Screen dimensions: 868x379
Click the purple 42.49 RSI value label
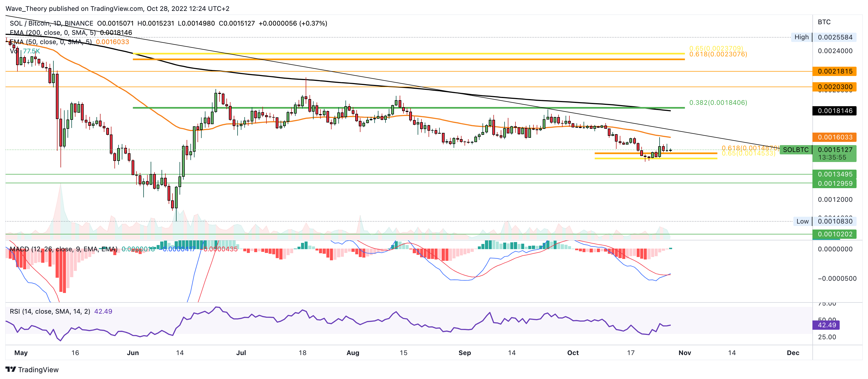pyautogui.click(x=827, y=325)
